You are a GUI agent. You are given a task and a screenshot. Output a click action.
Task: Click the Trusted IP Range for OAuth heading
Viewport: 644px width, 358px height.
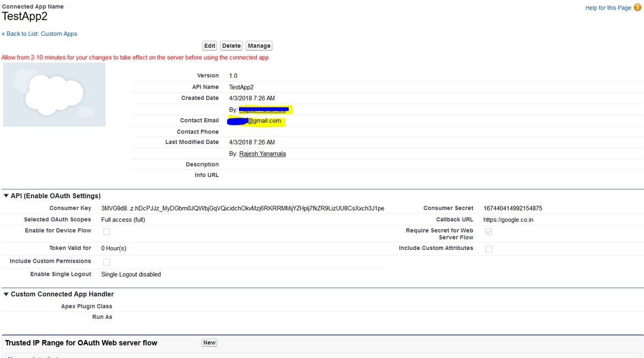[81, 343]
